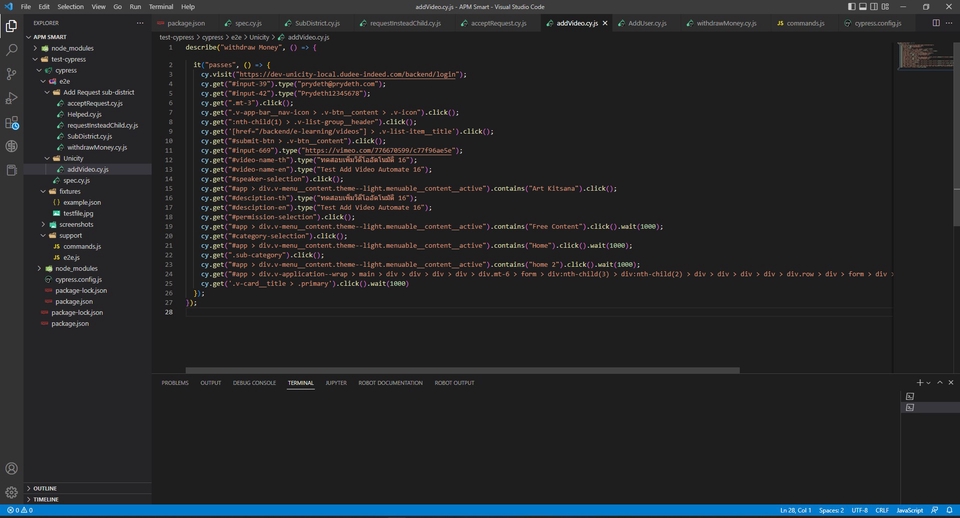This screenshot has width=960, height=518.
Task: Expand the screenshots folder
Action: coord(43,225)
